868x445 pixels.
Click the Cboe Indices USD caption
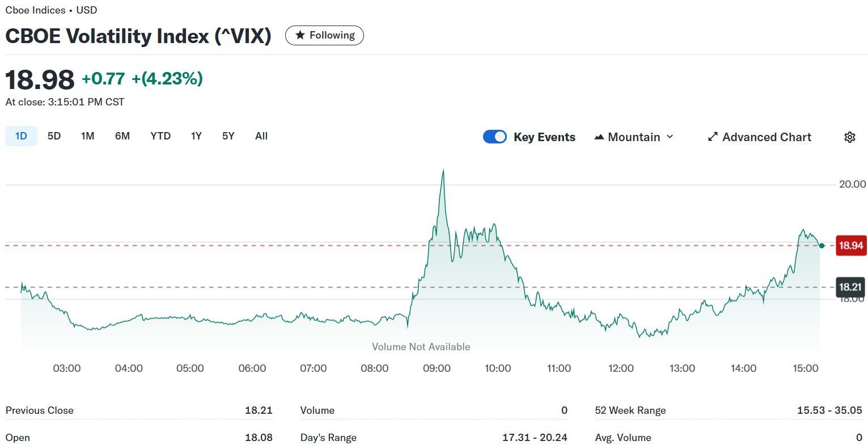pyautogui.click(x=51, y=10)
